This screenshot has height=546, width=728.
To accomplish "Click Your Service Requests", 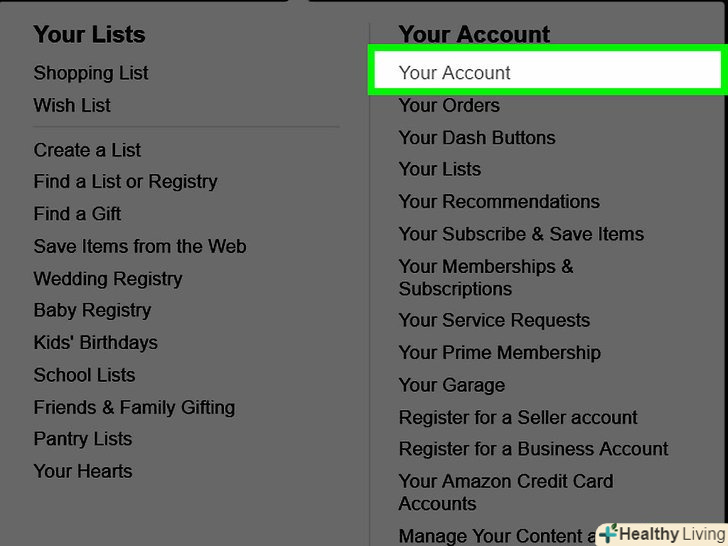I will tap(494, 320).
